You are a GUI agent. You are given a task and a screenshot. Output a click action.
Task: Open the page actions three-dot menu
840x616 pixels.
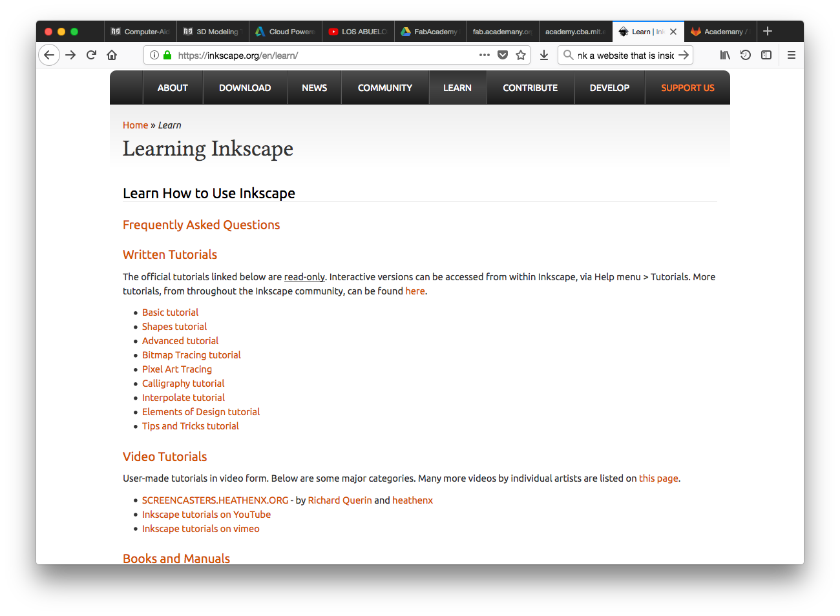coord(485,56)
